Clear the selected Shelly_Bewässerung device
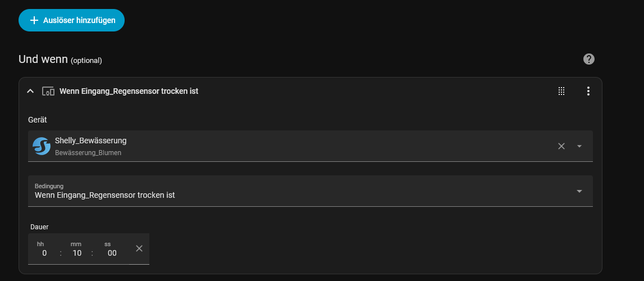The width and height of the screenshot is (644, 281). 561,146
